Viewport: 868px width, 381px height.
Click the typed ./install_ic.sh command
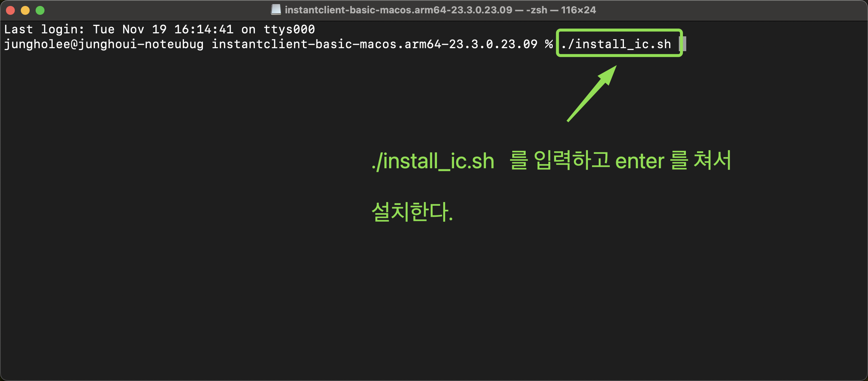coord(616,44)
